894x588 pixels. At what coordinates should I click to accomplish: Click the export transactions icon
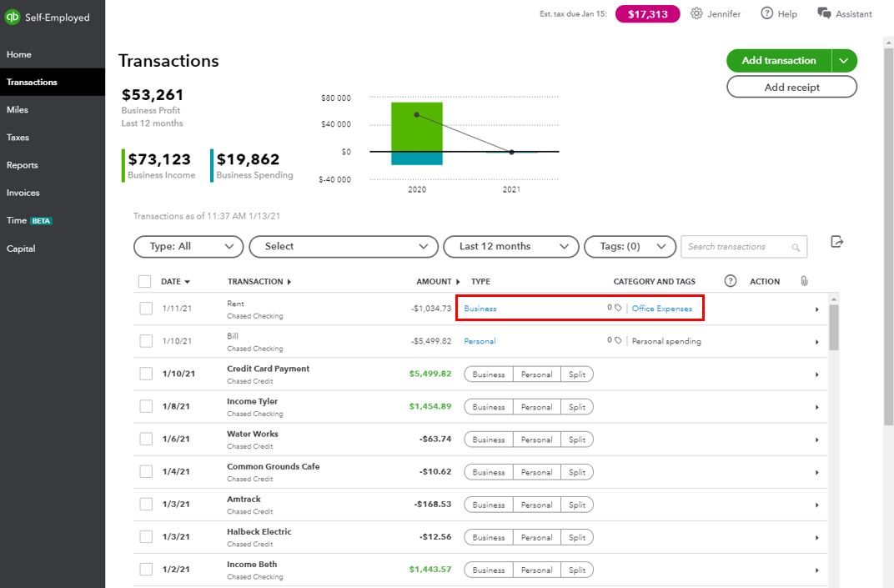pyautogui.click(x=837, y=242)
